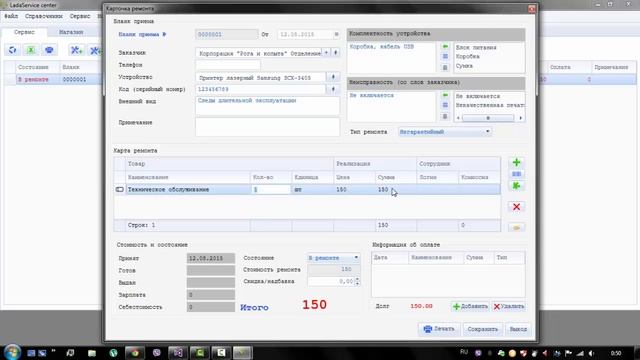The width and height of the screenshot is (640, 360).
Task: Open Файл menu in main window
Action: [11, 16]
